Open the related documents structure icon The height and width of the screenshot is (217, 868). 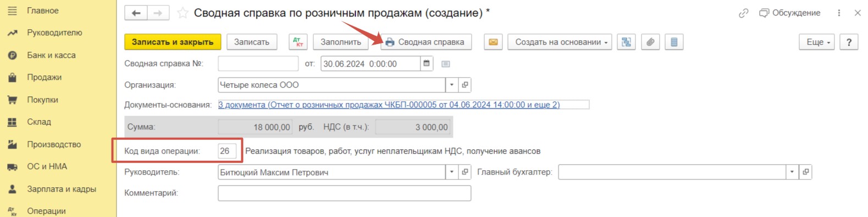626,42
